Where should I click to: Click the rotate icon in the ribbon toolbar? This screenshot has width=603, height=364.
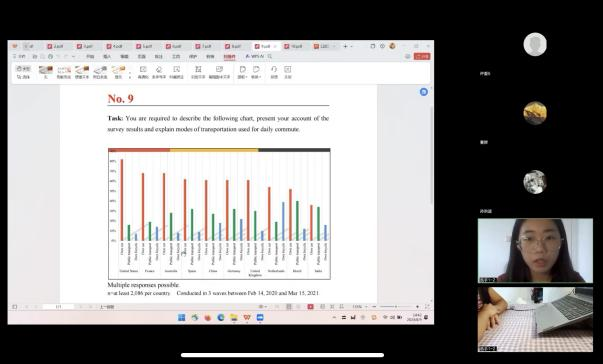(x=274, y=69)
